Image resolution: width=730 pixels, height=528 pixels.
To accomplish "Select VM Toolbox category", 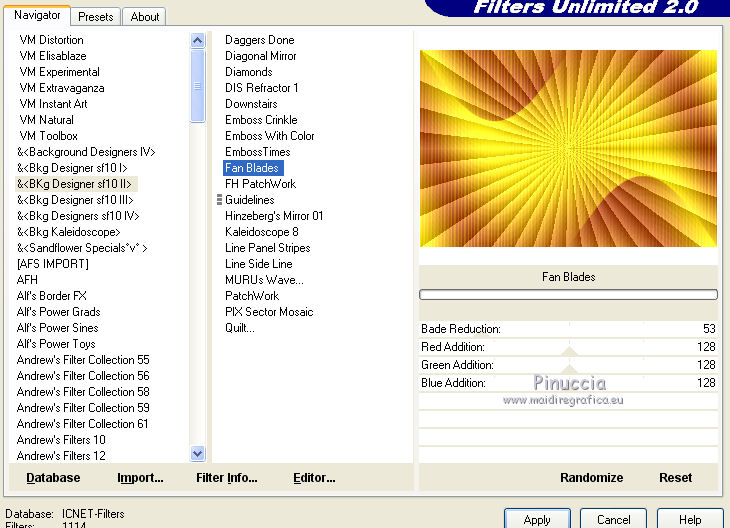I will click(x=48, y=136).
